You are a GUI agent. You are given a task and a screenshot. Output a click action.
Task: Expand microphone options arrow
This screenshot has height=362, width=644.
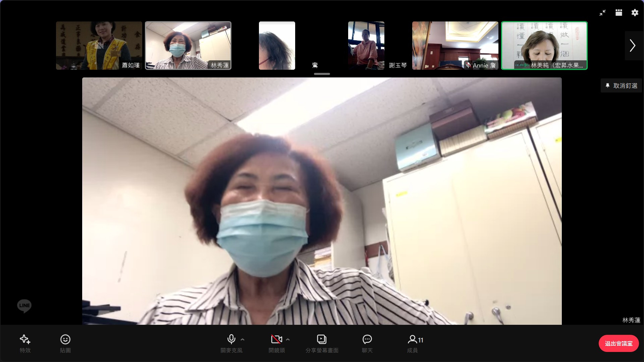pos(243,340)
